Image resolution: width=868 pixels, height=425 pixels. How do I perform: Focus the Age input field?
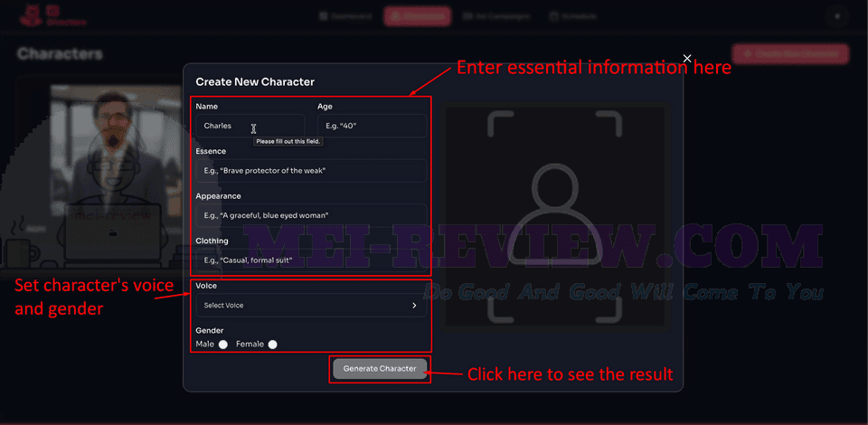click(x=372, y=126)
